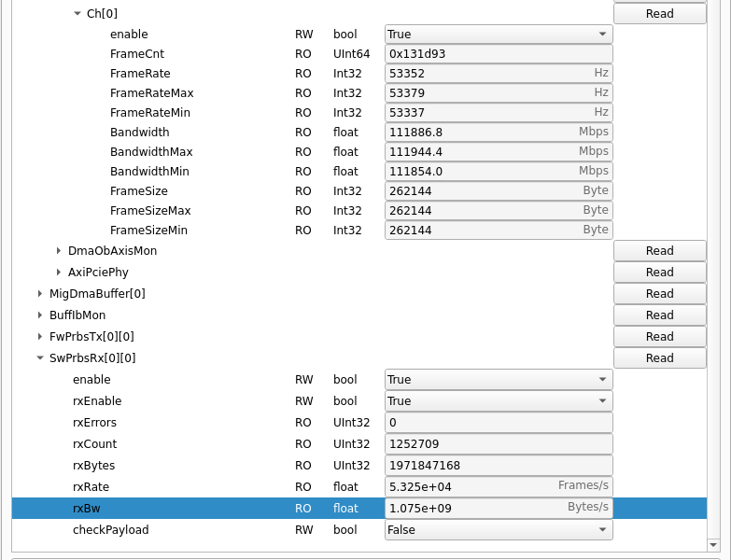Viewport: 731px width, 560px height.
Task: Click Read button for DmaObAxisMon
Action: pos(659,251)
